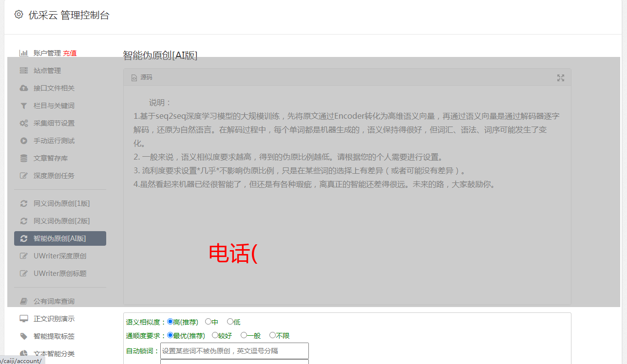
Task: Click the red 充值 recharge link
Action: pyautogui.click(x=70, y=53)
